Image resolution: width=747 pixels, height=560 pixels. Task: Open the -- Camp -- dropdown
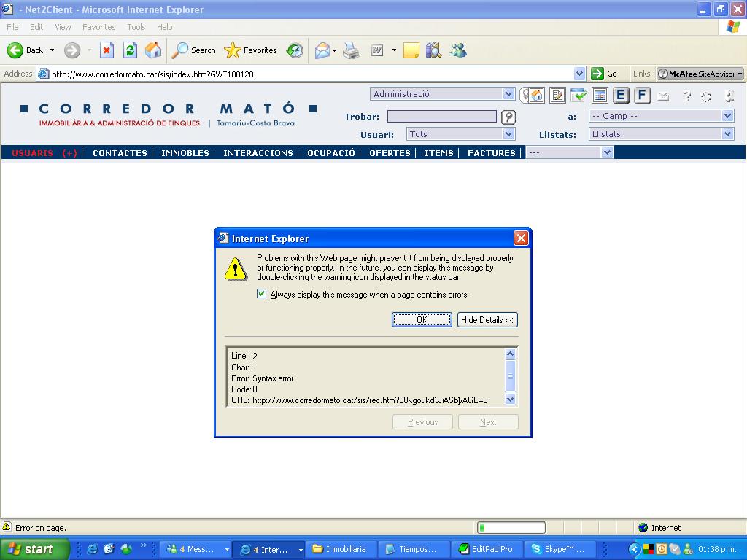click(661, 116)
